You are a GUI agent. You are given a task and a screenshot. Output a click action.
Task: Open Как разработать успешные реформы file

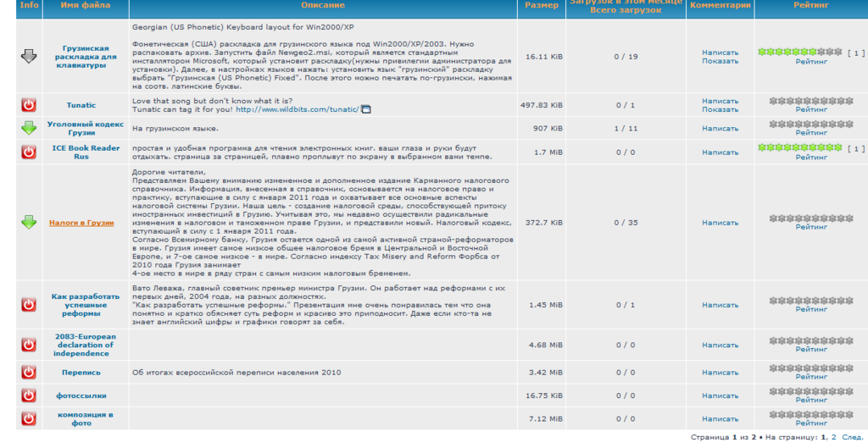(x=86, y=305)
